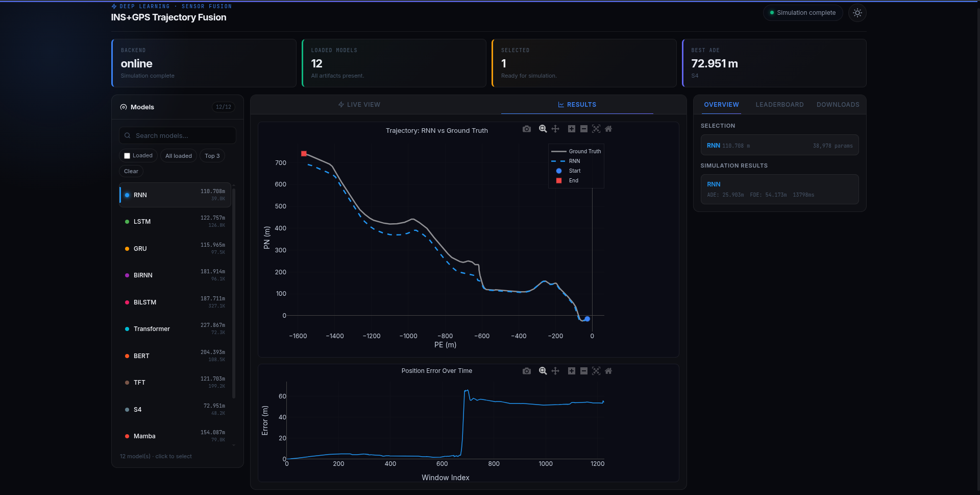980x495 pixels.
Task: Download Position Error plot as PNG
Action: click(x=527, y=371)
